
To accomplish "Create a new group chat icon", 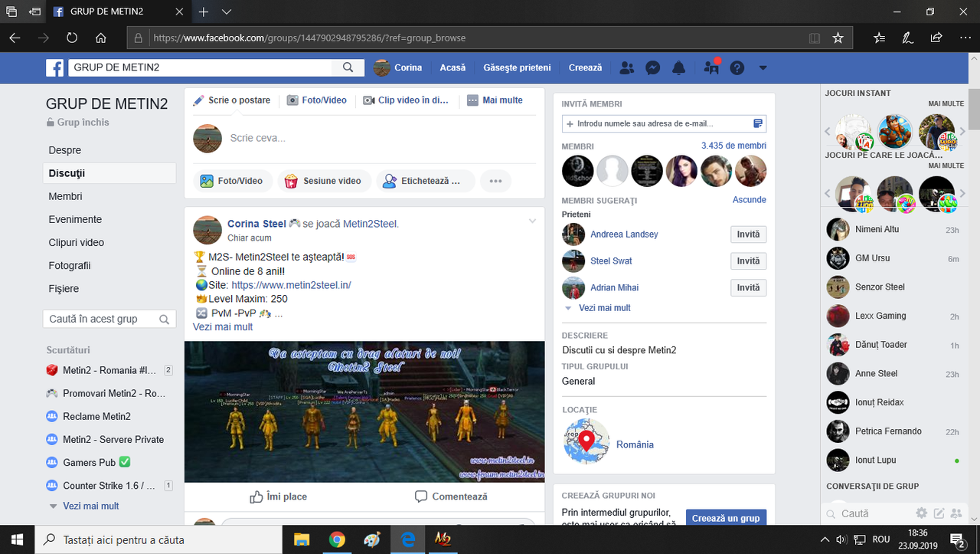I will [955, 513].
